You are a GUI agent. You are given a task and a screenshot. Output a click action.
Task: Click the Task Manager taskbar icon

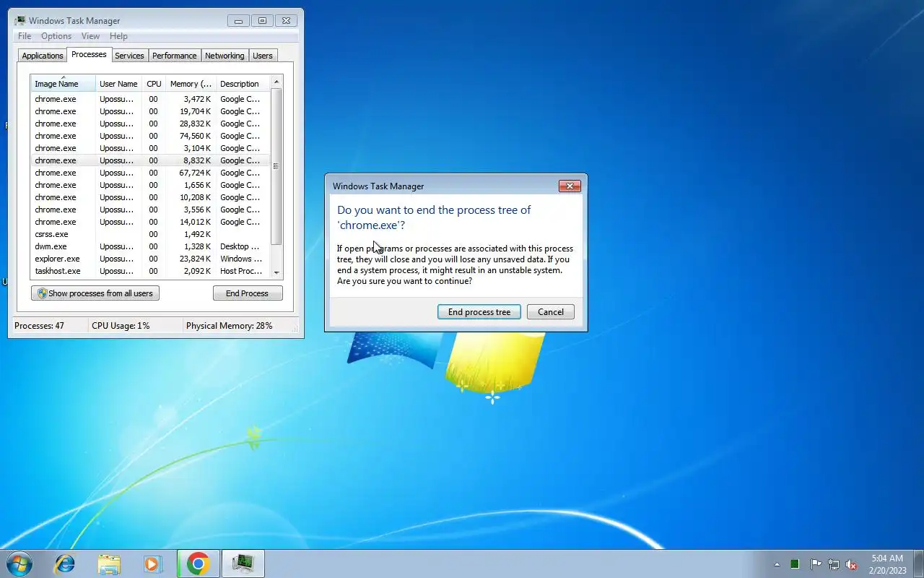click(243, 564)
